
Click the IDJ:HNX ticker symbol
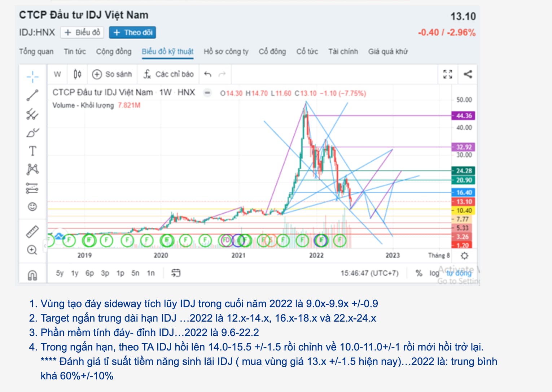[37, 32]
